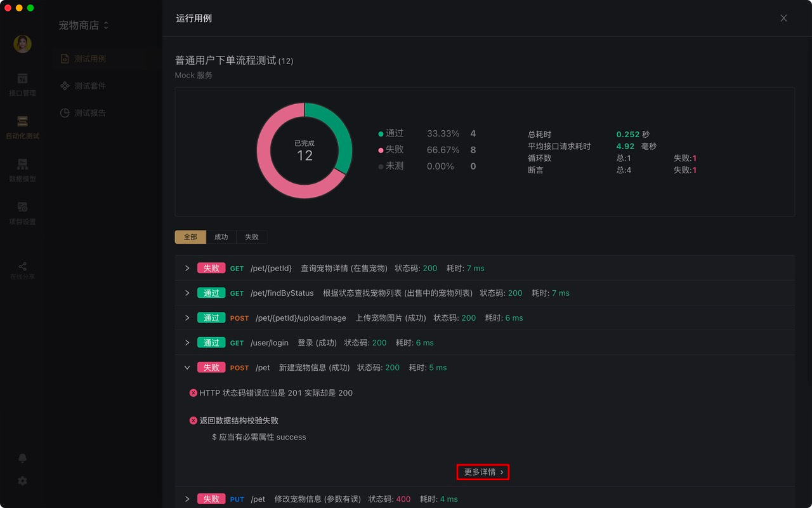Click macOS green fullscreen window button
The height and width of the screenshot is (508, 812).
point(30,8)
